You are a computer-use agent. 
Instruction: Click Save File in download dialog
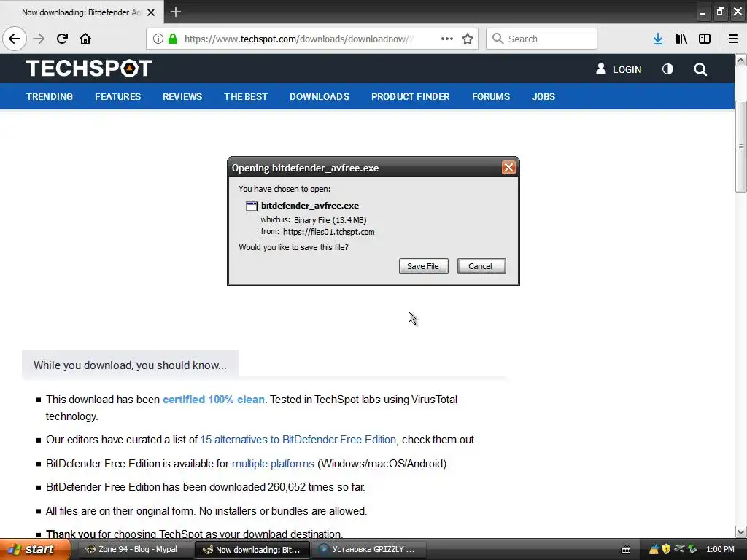[423, 266]
